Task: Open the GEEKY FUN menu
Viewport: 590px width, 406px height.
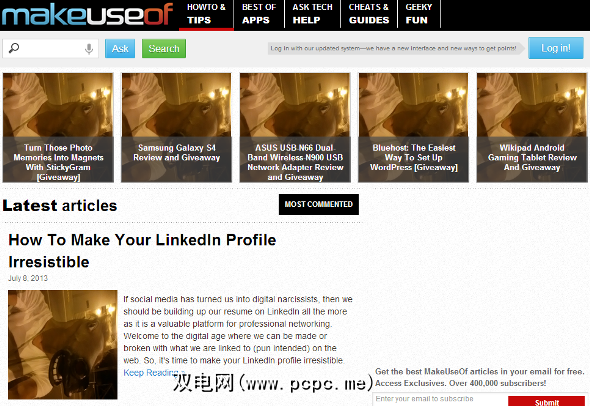Action: coord(419,14)
